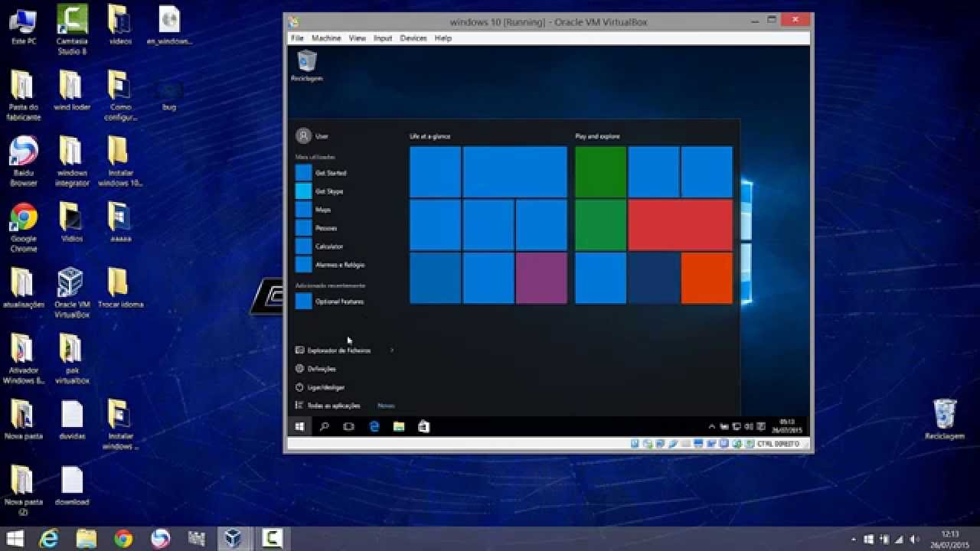Click the hard disk activity icon in the VirtualBox status bar
This screenshot has height=551, width=980.
[x=635, y=444]
